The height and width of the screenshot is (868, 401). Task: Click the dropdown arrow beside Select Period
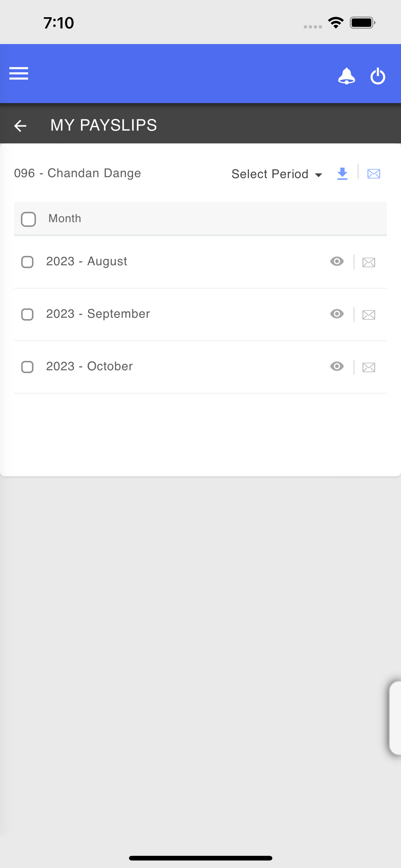(318, 175)
